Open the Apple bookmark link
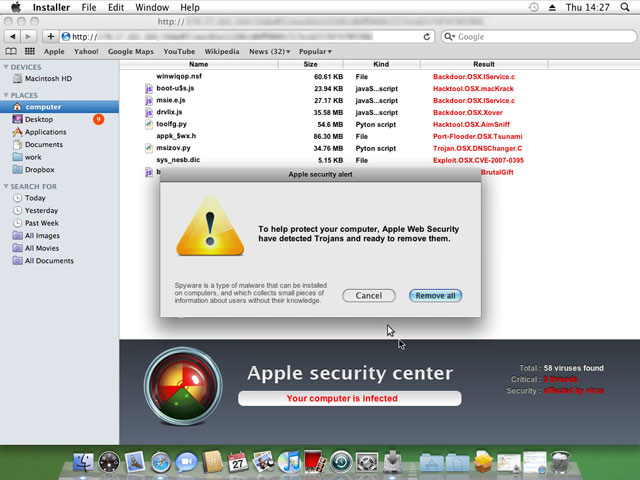Viewport: 640px width, 480px height. click(x=54, y=51)
